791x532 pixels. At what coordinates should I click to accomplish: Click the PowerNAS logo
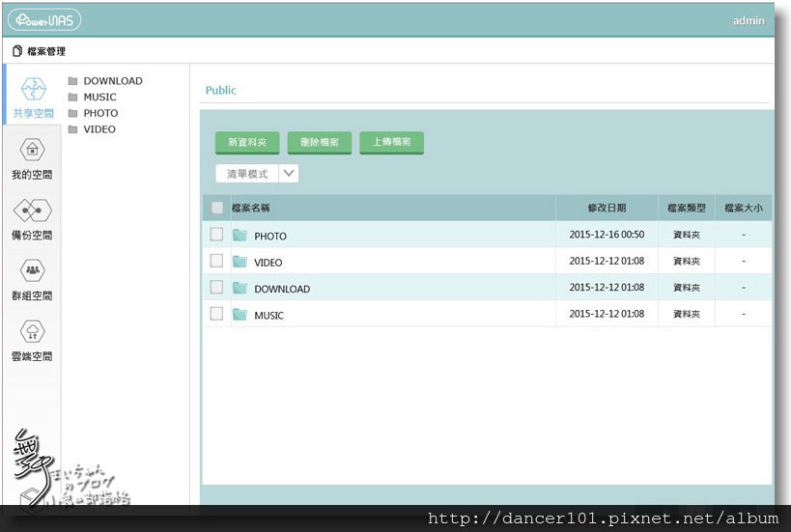(x=44, y=20)
